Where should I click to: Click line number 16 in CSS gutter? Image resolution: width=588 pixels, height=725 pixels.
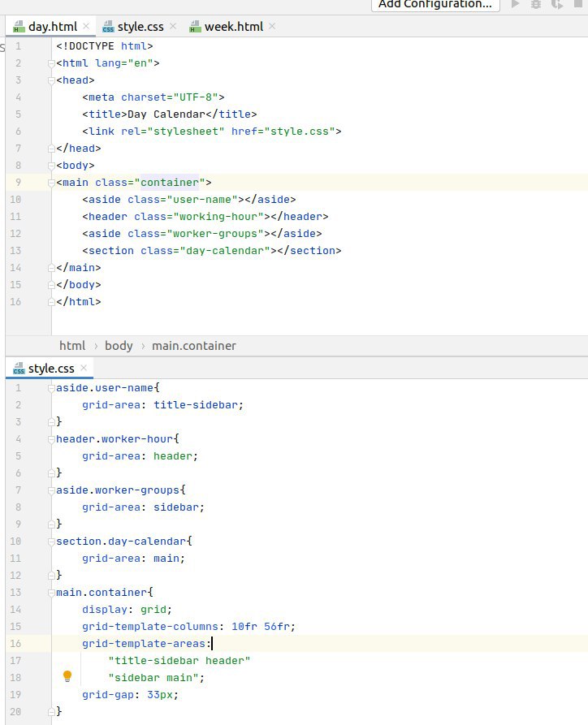[x=15, y=644]
